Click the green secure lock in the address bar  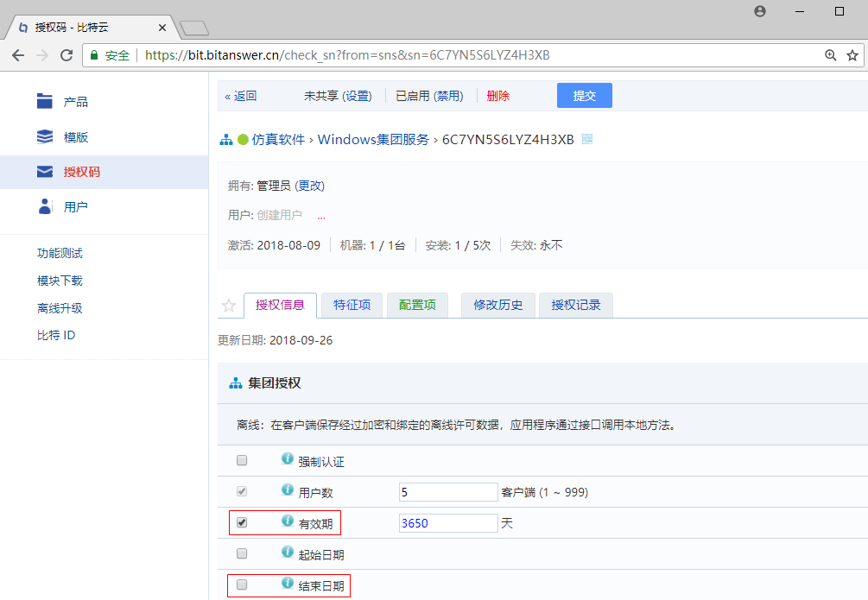tap(92, 54)
